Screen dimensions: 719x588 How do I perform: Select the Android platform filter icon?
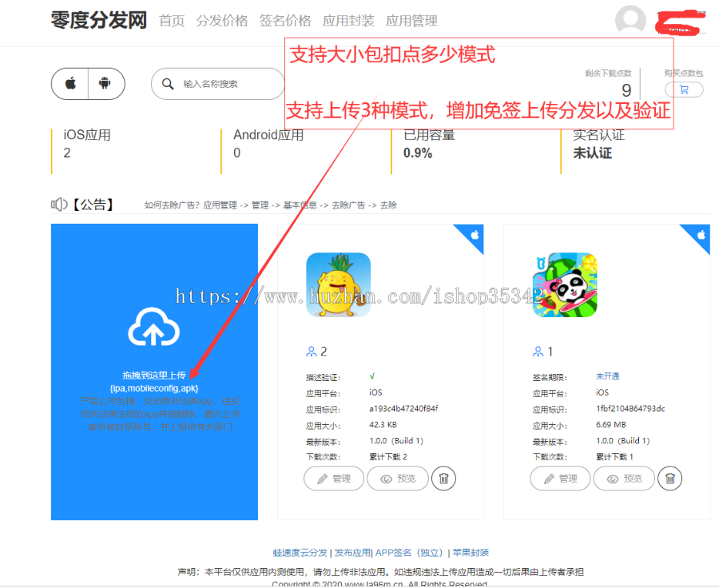(x=106, y=83)
